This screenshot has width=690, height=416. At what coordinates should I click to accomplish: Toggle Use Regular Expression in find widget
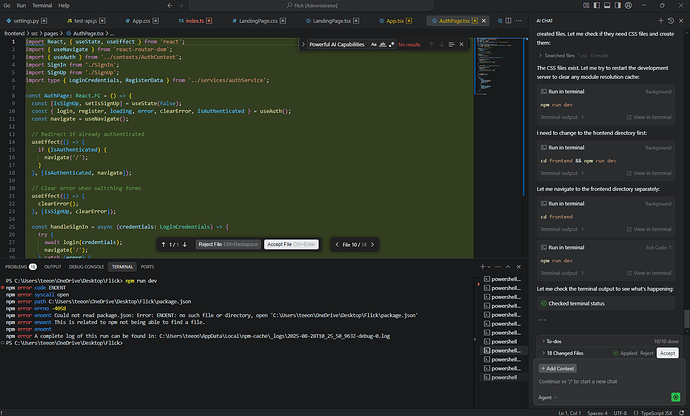(390, 45)
